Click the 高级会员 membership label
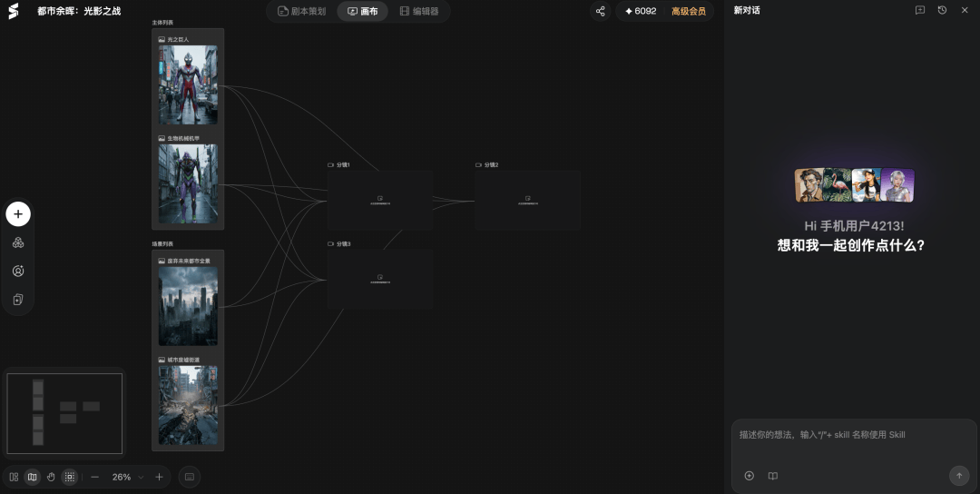980x494 pixels. click(689, 11)
